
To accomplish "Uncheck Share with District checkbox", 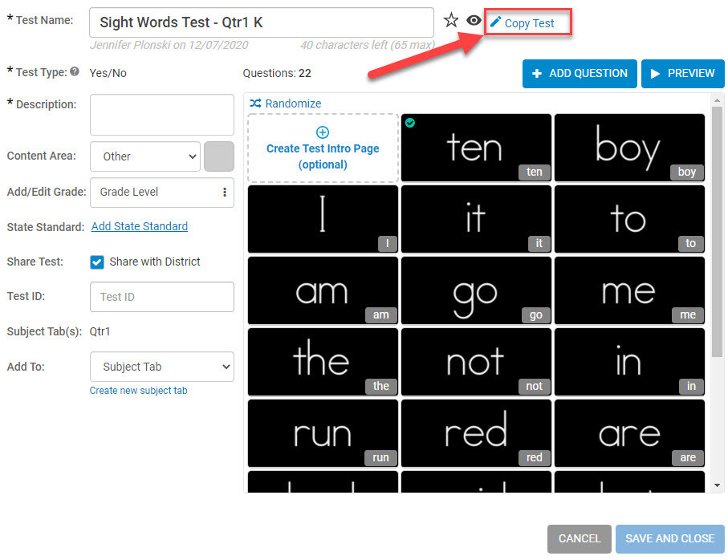I will (x=97, y=262).
